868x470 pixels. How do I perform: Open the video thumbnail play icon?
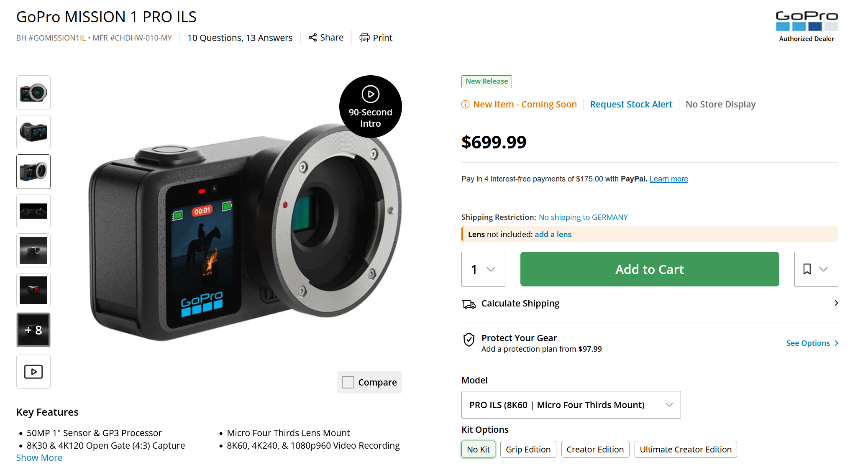pos(33,372)
